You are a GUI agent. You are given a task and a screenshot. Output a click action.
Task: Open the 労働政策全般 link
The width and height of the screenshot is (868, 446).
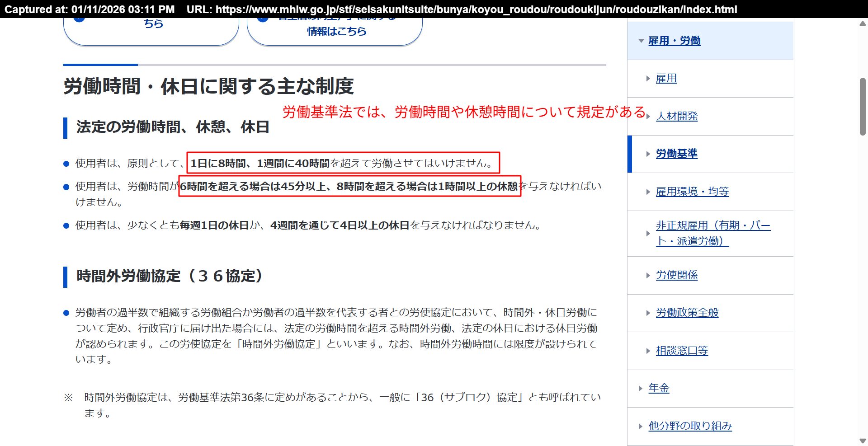tap(687, 313)
